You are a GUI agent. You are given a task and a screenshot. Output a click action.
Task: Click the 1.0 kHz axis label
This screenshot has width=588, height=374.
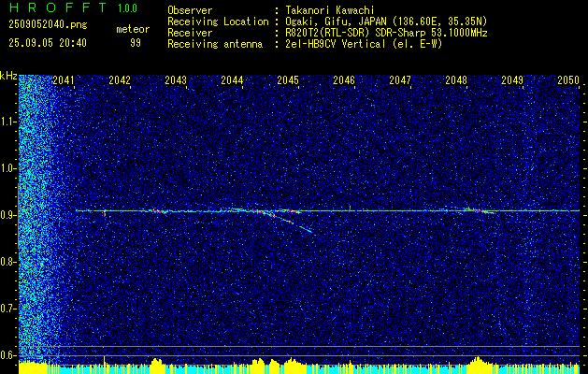click(7, 168)
